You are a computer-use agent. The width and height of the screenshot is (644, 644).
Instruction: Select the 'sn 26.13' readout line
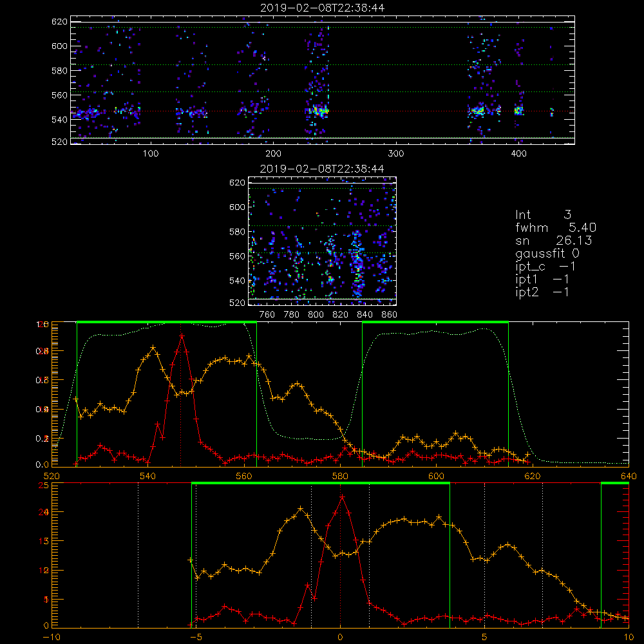(x=554, y=240)
